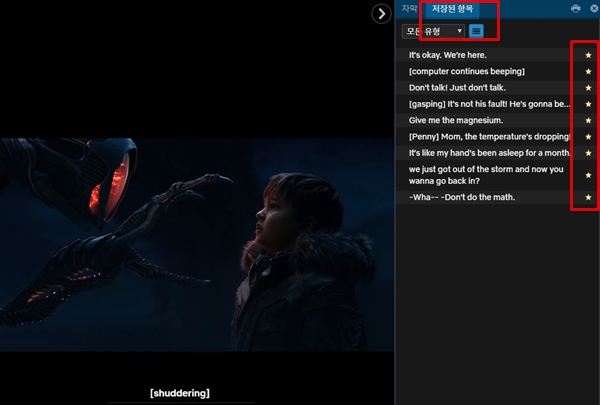Unstar '[computer continues beeping]' line
Image resolution: width=600 pixels, height=405 pixels.
tap(588, 72)
